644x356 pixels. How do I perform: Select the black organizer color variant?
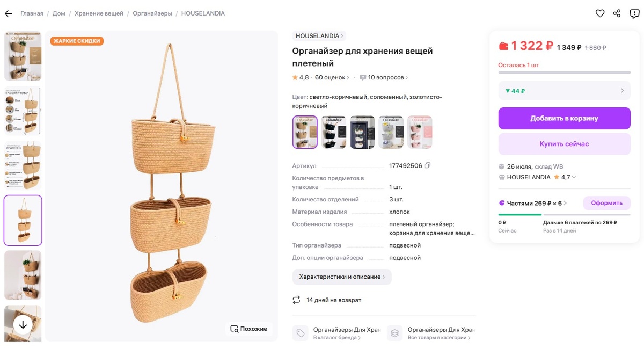[x=333, y=132]
